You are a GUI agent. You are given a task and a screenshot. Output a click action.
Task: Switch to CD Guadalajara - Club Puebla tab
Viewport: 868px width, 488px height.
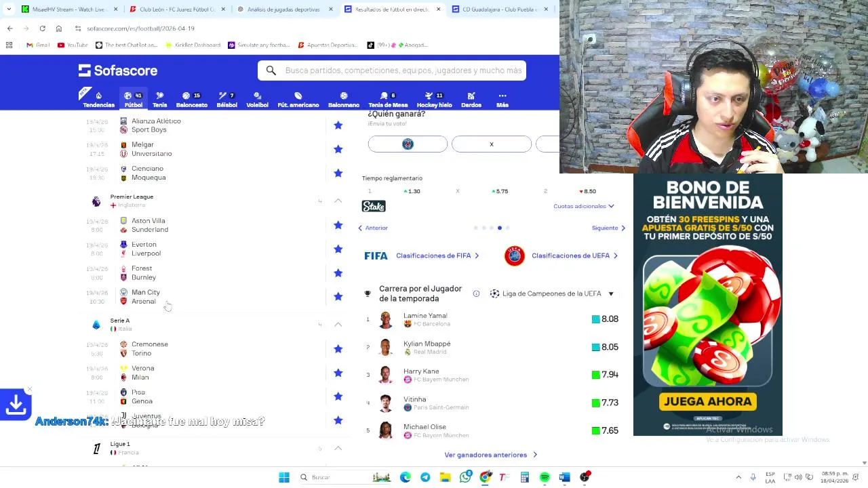[x=500, y=9]
